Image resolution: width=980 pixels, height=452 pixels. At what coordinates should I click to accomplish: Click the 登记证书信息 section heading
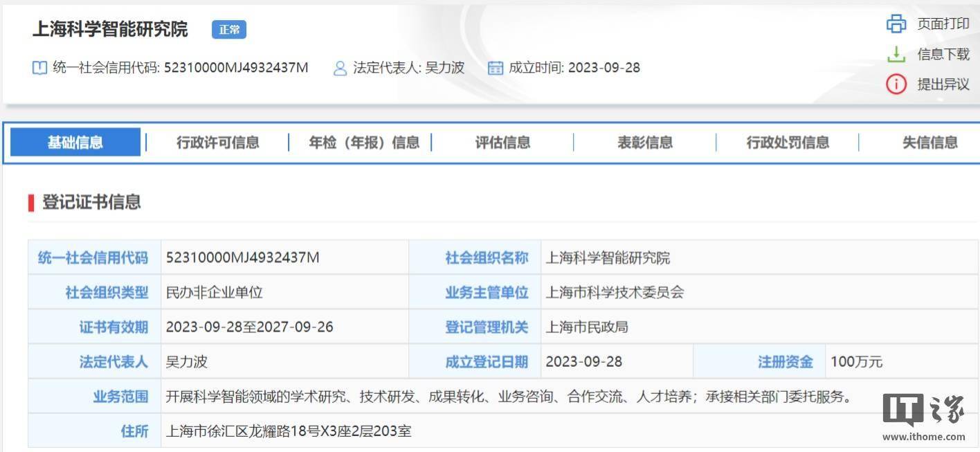click(91, 202)
